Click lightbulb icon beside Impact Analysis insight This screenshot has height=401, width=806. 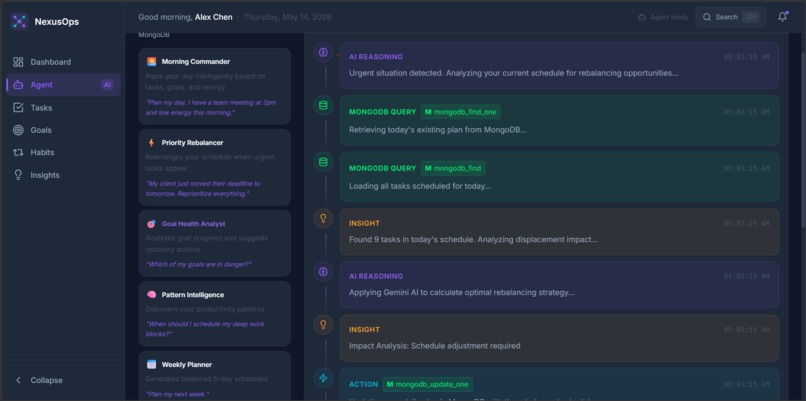click(x=323, y=324)
